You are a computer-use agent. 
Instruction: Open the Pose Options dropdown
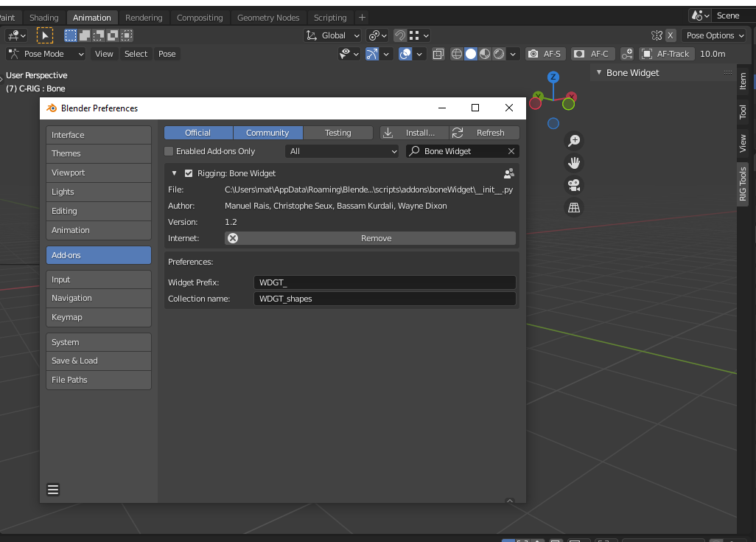point(713,35)
